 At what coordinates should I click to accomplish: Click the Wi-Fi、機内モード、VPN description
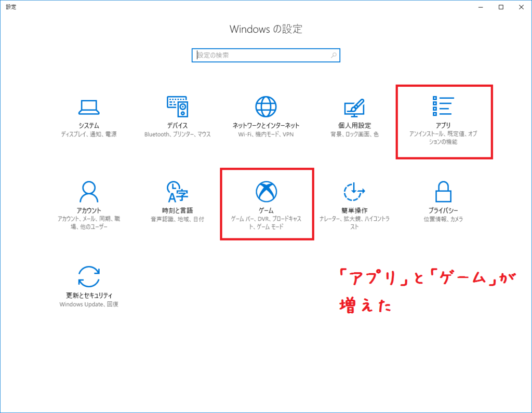[266, 135]
